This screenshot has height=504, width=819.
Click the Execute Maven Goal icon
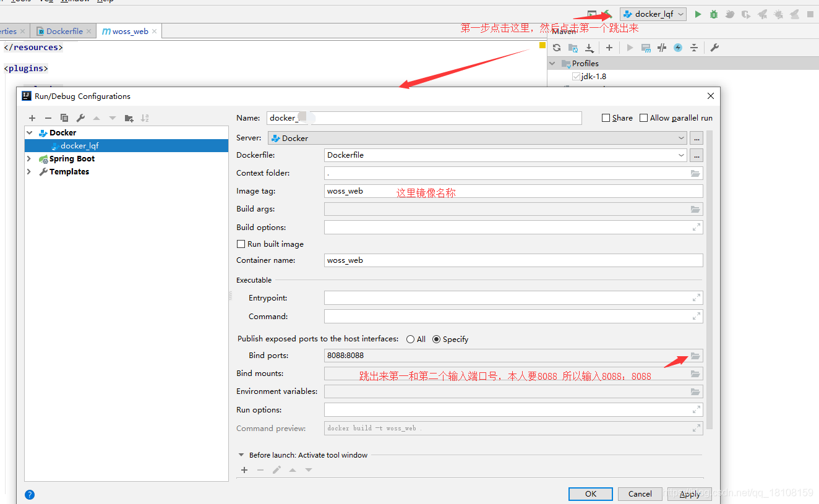tap(646, 48)
